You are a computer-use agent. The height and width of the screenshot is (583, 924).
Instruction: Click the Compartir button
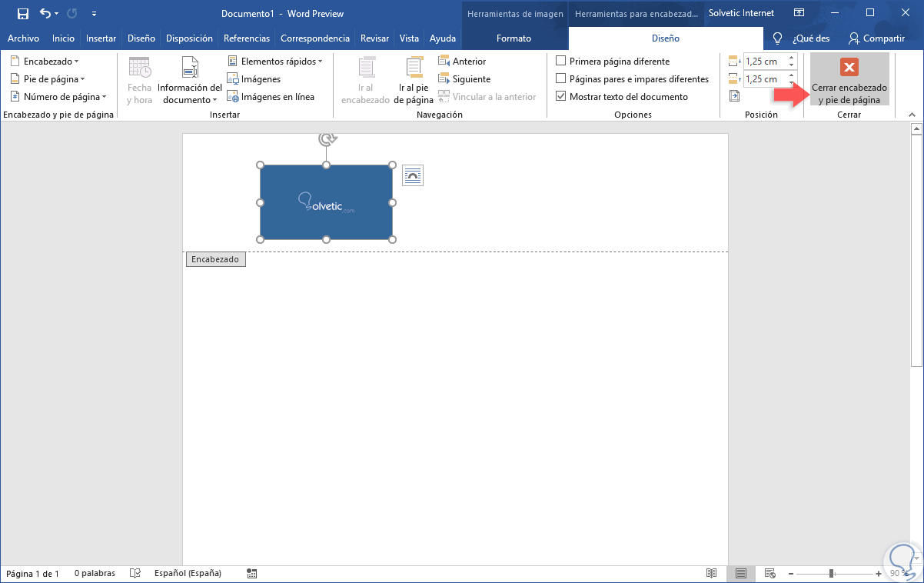(877, 38)
